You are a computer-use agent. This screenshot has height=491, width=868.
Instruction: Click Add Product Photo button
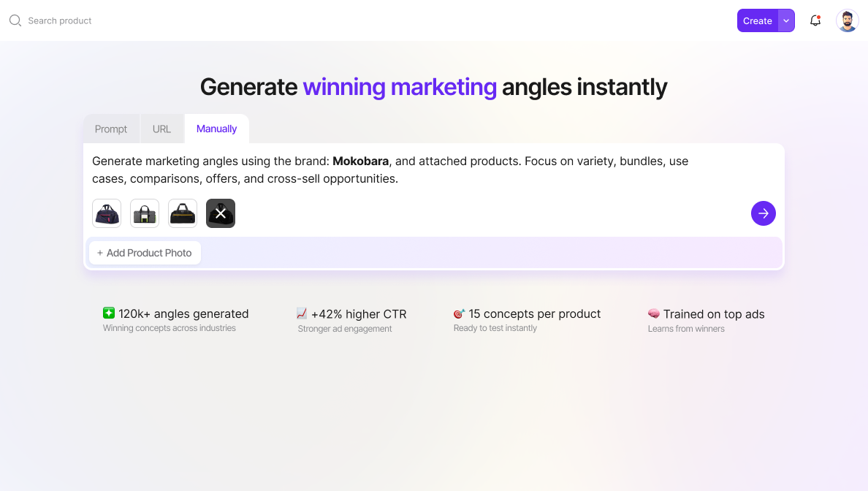[145, 253]
